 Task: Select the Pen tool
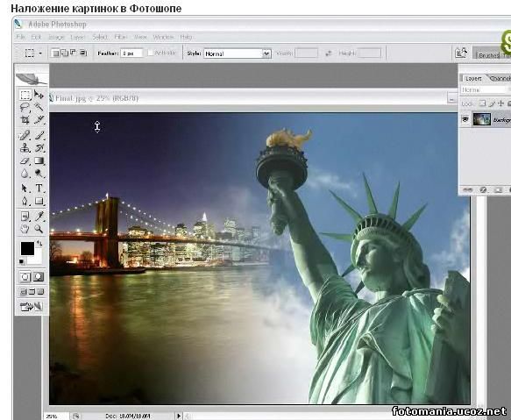tap(25, 201)
